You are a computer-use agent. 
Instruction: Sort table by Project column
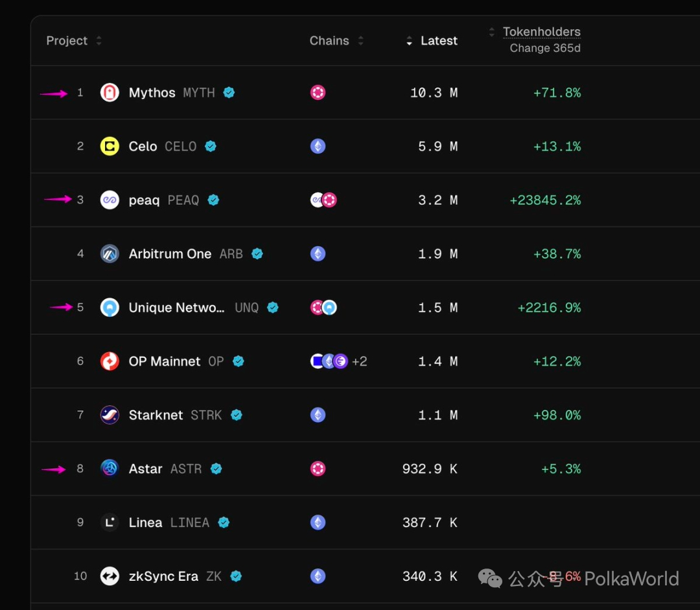tap(67, 41)
